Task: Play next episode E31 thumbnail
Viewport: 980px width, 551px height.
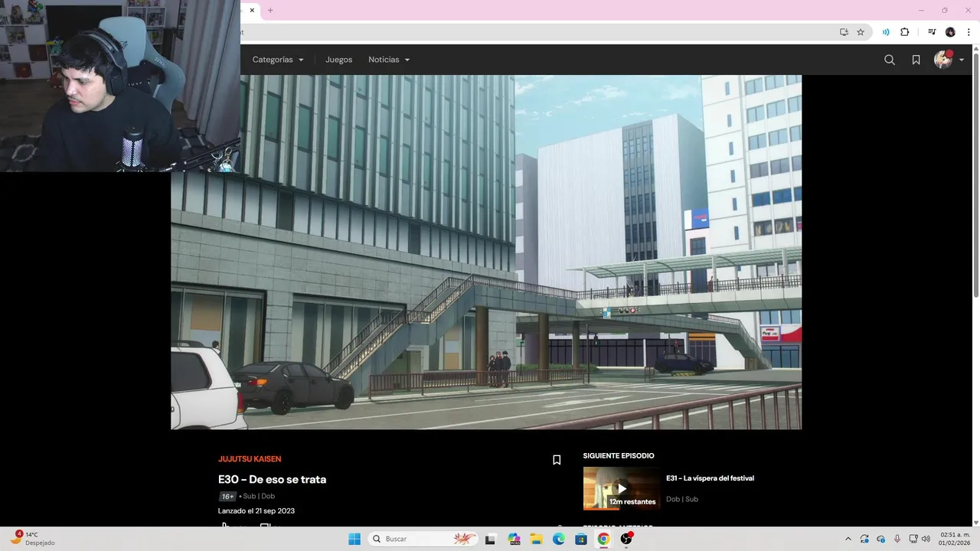Action: [621, 488]
